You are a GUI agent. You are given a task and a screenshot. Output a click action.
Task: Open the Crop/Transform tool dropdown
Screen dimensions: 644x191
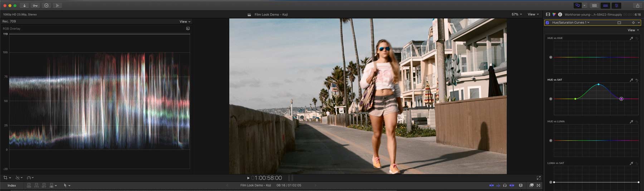(7, 177)
